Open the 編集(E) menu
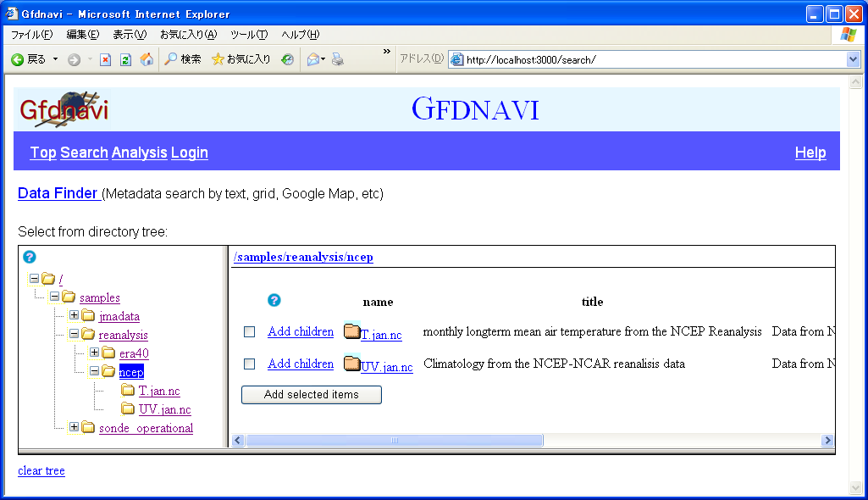868x500 pixels. tap(82, 35)
